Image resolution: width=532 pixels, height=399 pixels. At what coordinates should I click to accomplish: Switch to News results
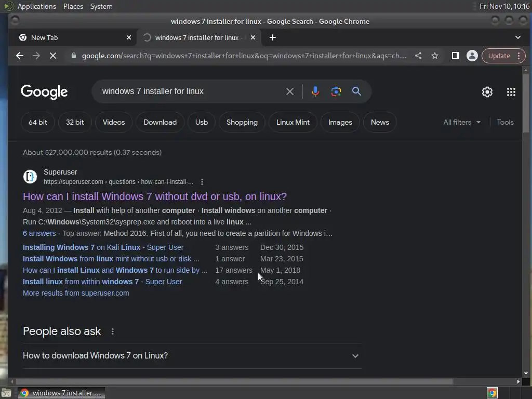[x=380, y=122]
